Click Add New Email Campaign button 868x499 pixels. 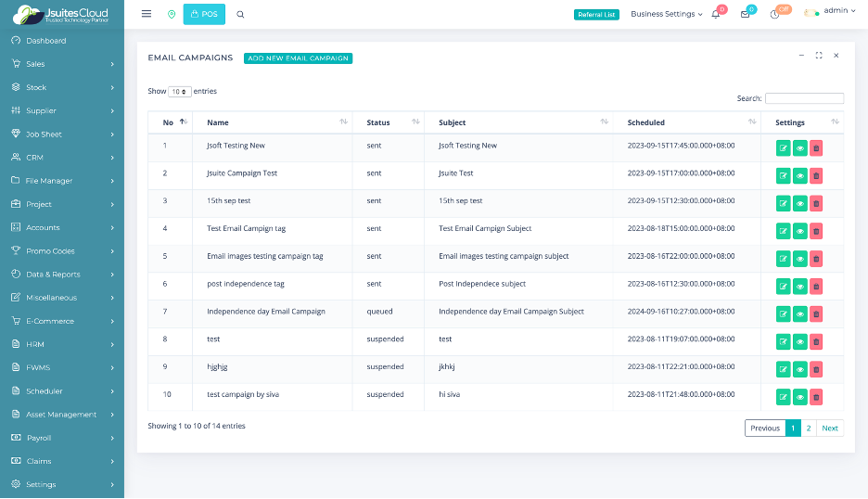298,58
